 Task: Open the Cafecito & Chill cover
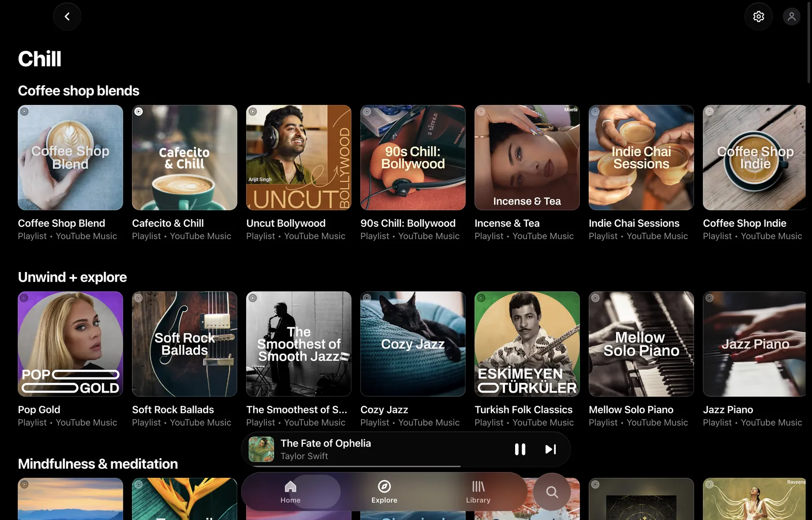tap(185, 158)
